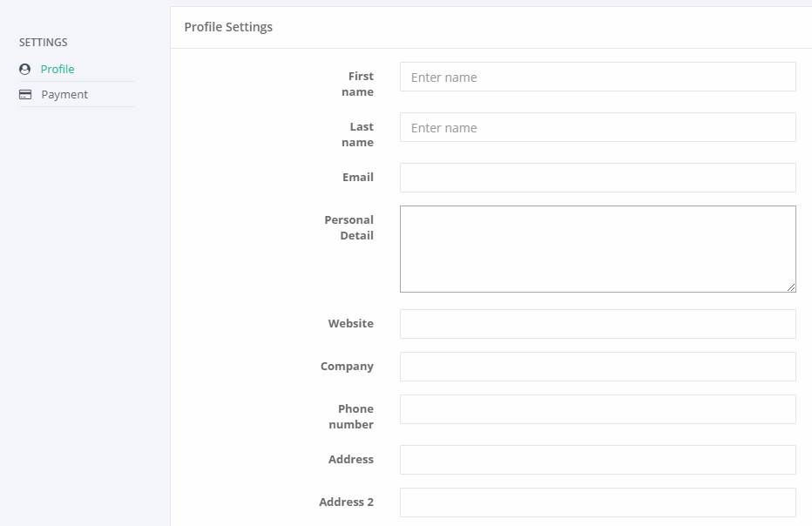Click the First name label
The image size is (812, 526).
(x=357, y=84)
